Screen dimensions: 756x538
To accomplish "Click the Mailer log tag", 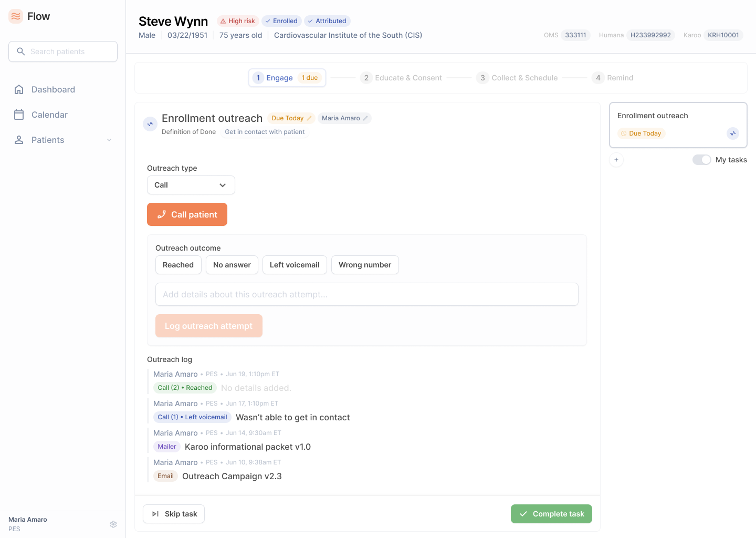I will 167,447.
